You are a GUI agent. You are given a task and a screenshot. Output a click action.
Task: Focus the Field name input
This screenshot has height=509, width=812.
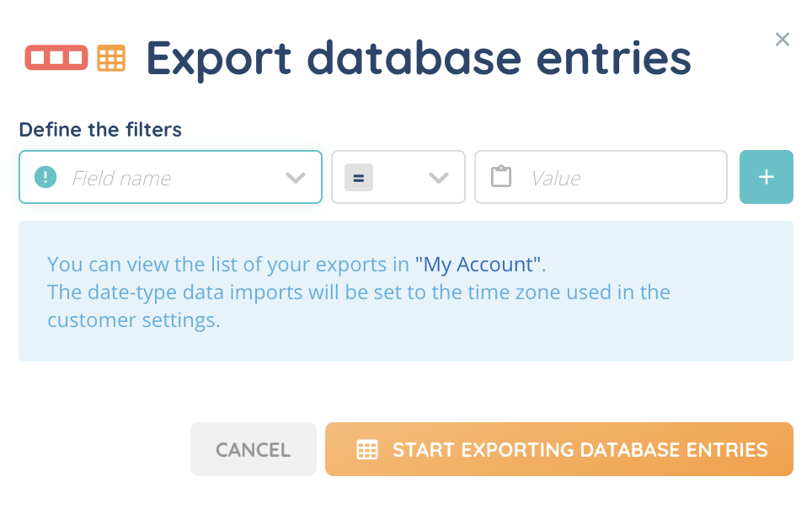click(168, 178)
